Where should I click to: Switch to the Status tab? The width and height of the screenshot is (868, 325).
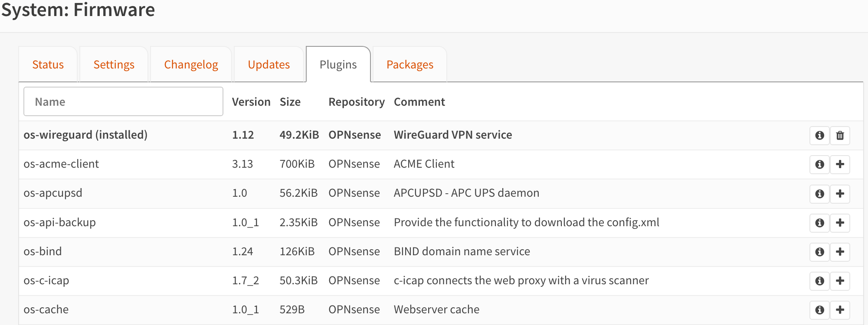tap(48, 65)
